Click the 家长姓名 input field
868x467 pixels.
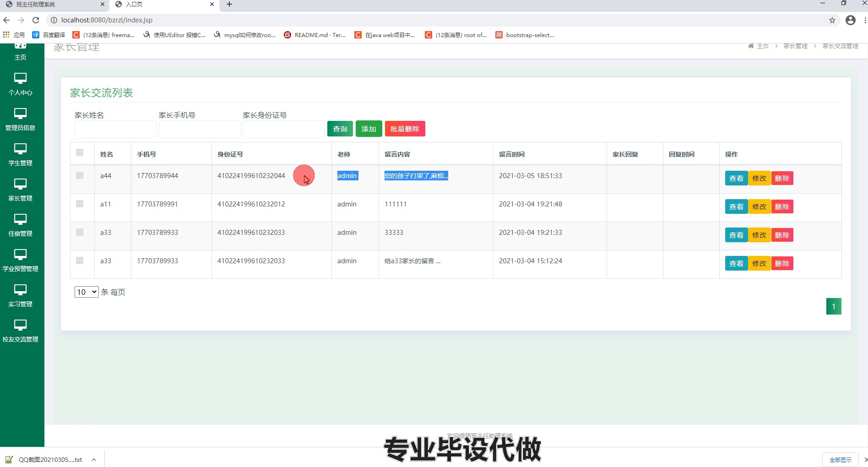pos(115,129)
